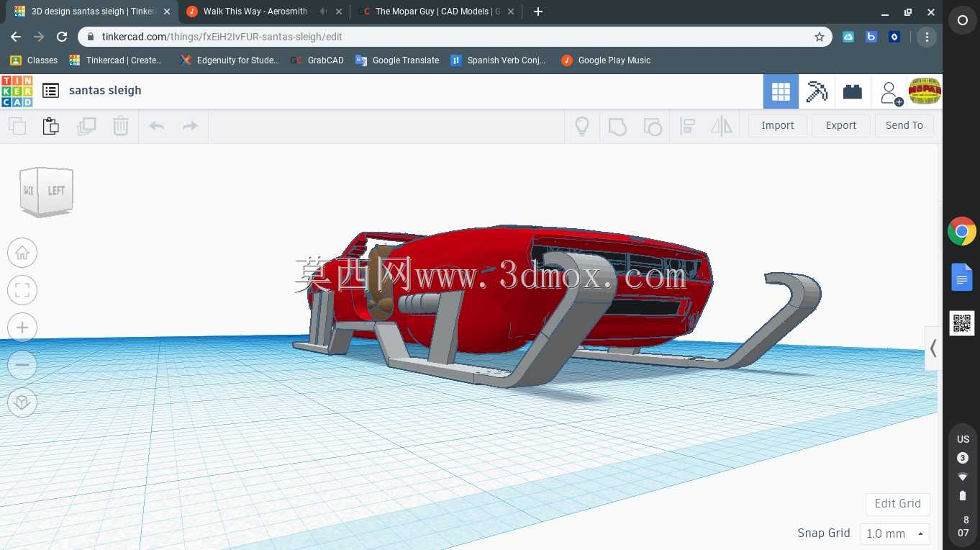Open the GrabCAD bookmark
Screen dimensions: 980x550
point(317,60)
